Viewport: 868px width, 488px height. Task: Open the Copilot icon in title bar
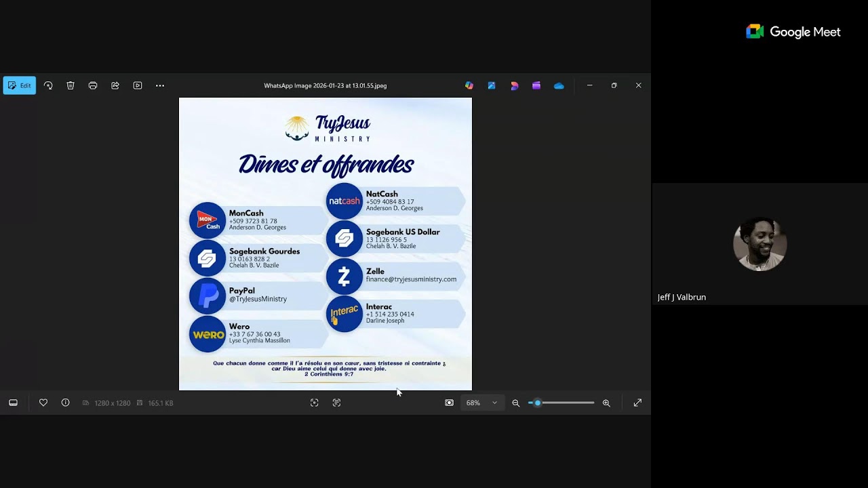[469, 85]
